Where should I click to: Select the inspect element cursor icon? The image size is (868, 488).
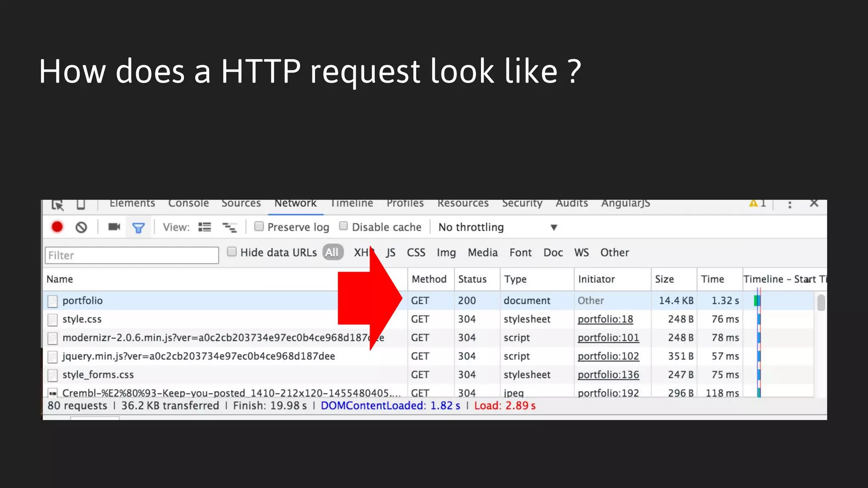[x=58, y=205]
